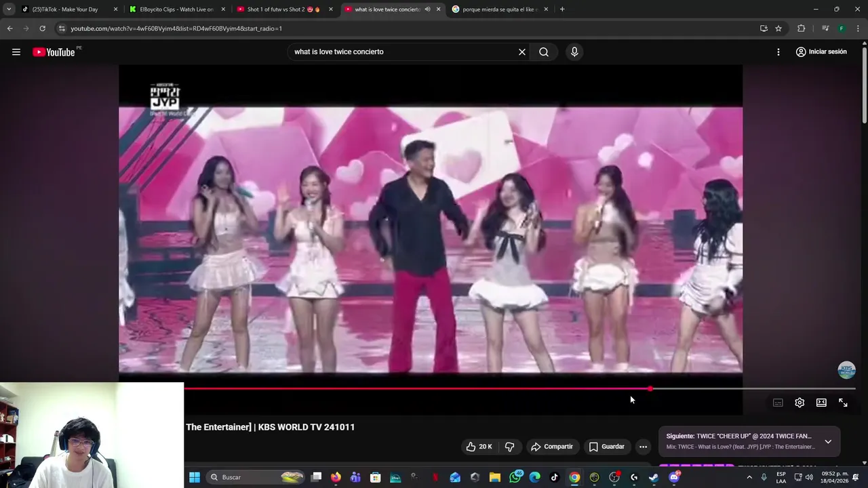Close the TikTok browser tab
868x488 pixels.
(115, 9)
